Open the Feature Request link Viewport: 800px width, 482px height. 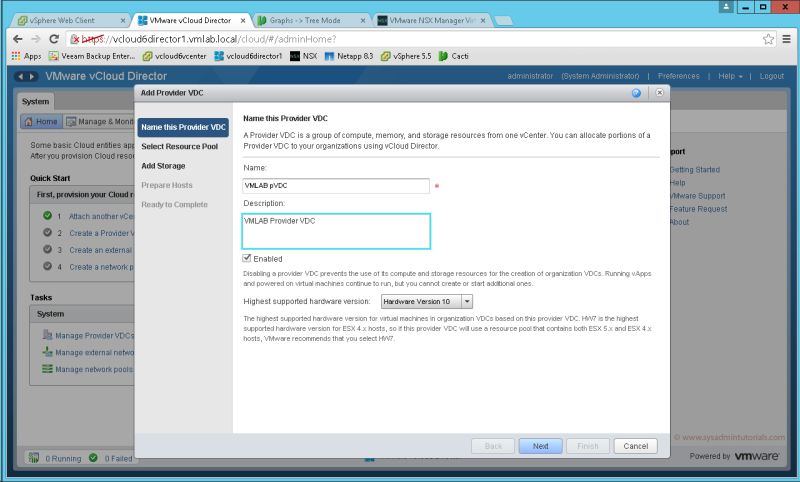(x=698, y=209)
